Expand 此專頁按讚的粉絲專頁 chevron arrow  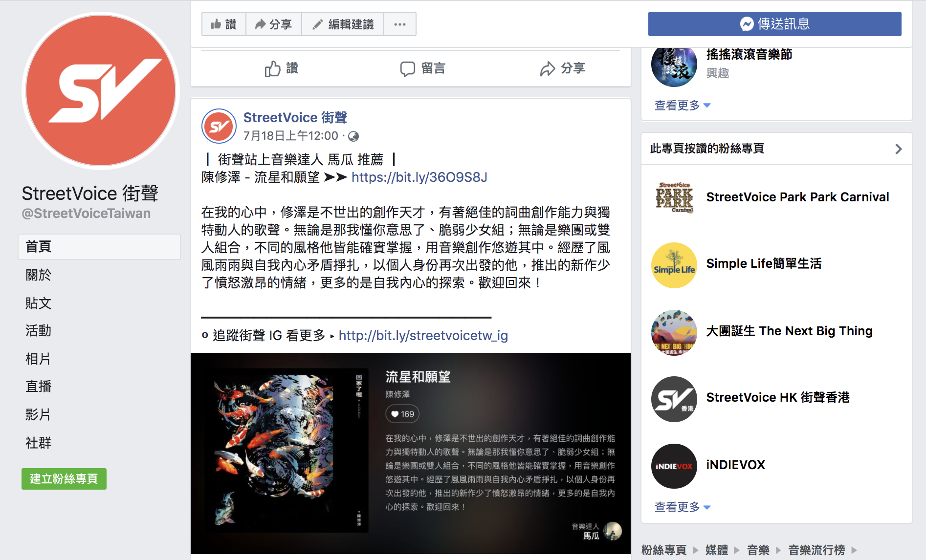click(898, 149)
